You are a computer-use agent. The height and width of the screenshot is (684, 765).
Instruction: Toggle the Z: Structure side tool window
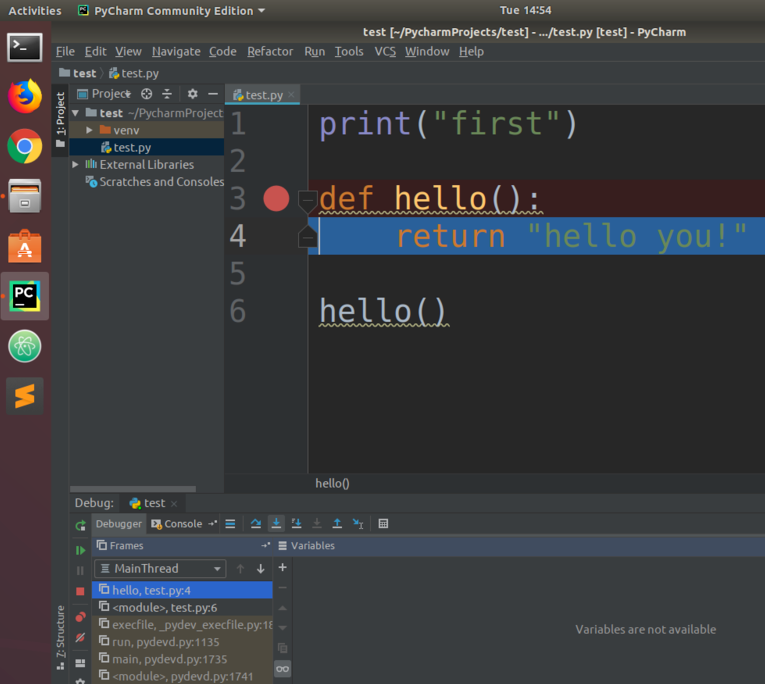pos(60,638)
